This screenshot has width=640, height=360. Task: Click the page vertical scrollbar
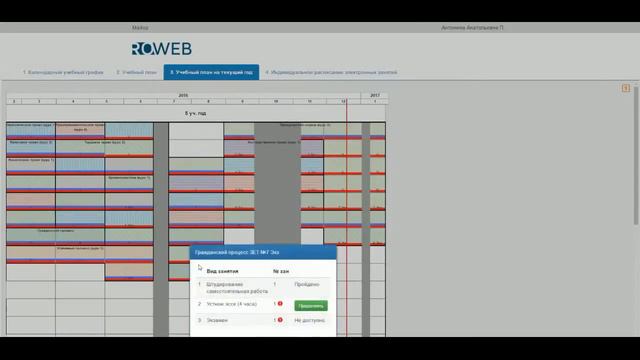coord(636,155)
